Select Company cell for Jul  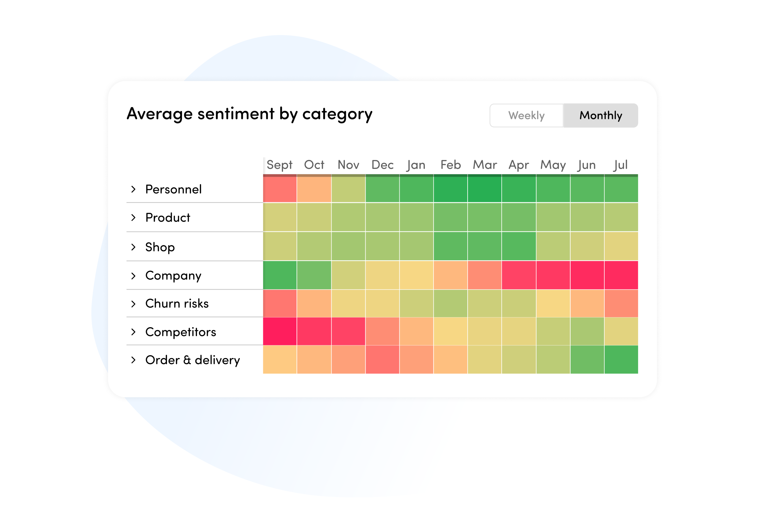(621, 275)
